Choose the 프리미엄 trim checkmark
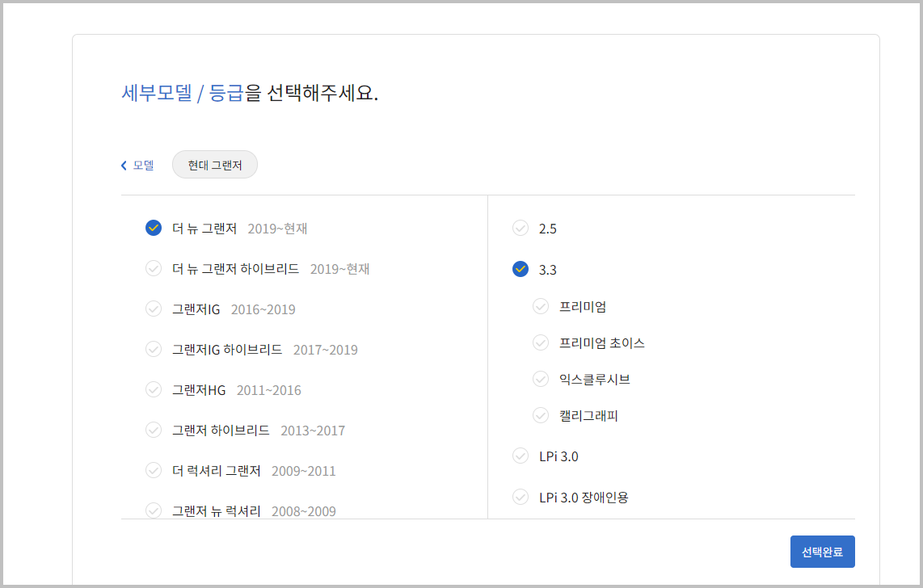 (541, 306)
